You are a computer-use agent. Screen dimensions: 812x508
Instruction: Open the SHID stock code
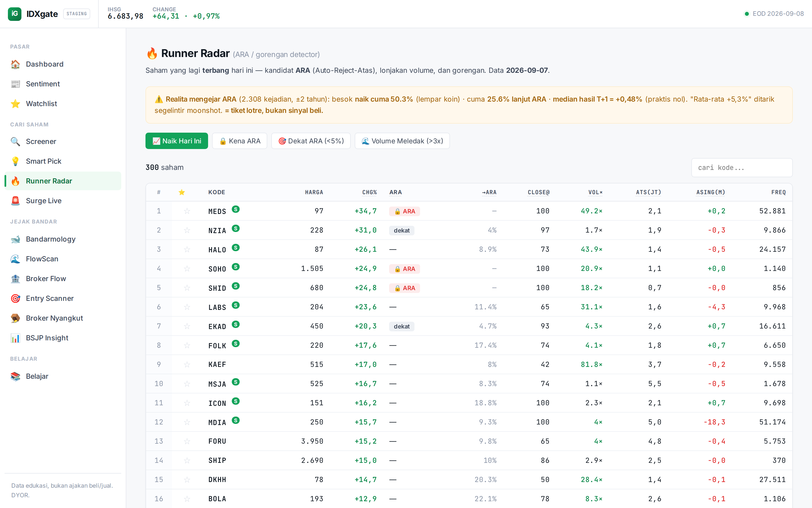(217, 288)
